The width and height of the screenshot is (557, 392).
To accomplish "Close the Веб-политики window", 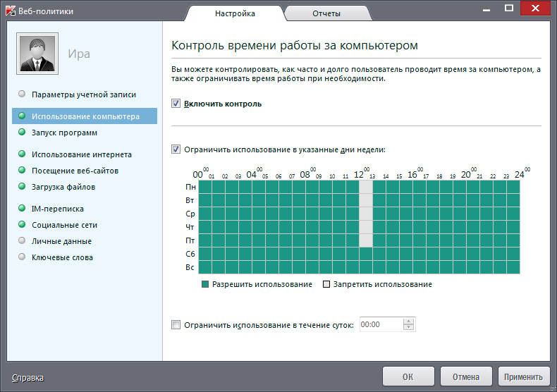I will (535, 8).
